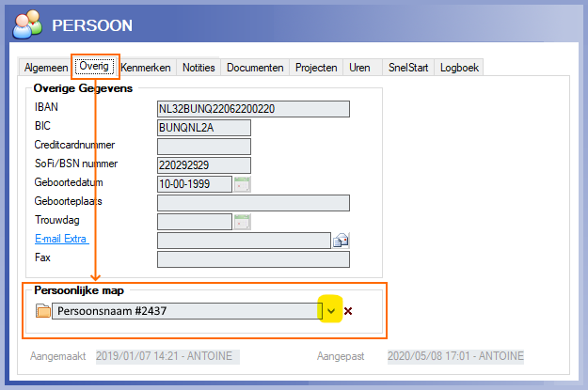
Task: Click the Persoonsnaam #2437 combo box
Action: click(x=187, y=311)
